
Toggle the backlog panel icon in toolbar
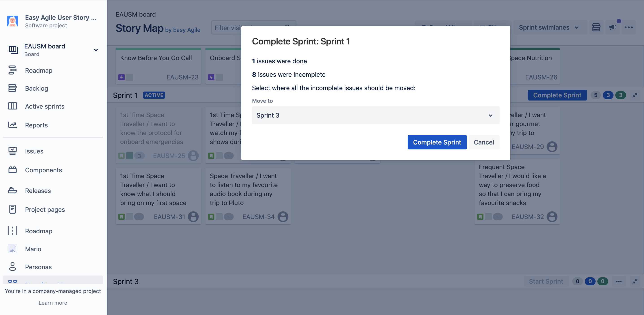tap(596, 27)
